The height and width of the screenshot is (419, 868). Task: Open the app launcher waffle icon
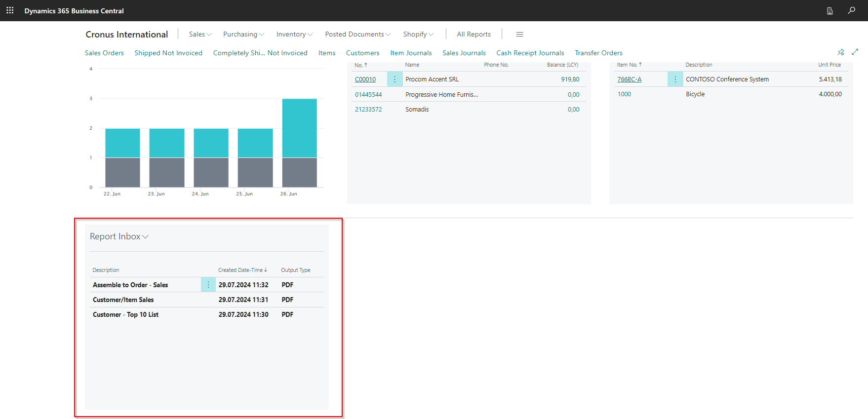[10, 10]
